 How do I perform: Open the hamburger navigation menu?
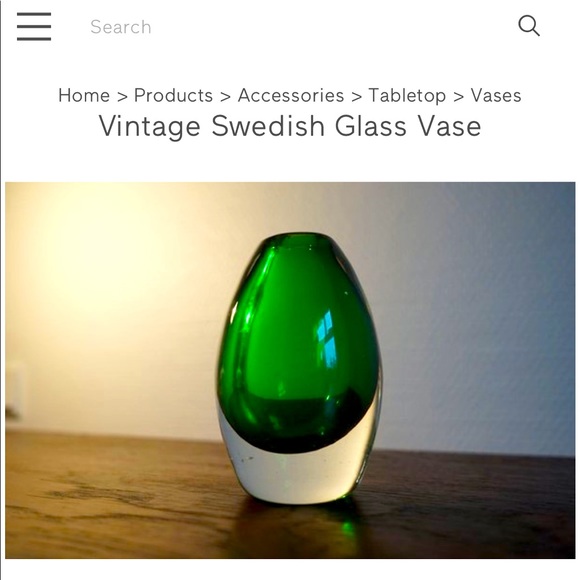pos(34,26)
